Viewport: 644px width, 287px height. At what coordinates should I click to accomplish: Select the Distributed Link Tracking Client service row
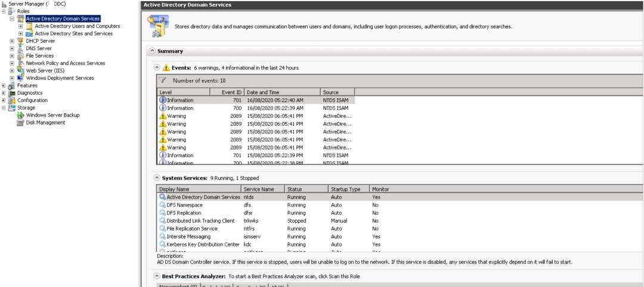coord(401,220)
